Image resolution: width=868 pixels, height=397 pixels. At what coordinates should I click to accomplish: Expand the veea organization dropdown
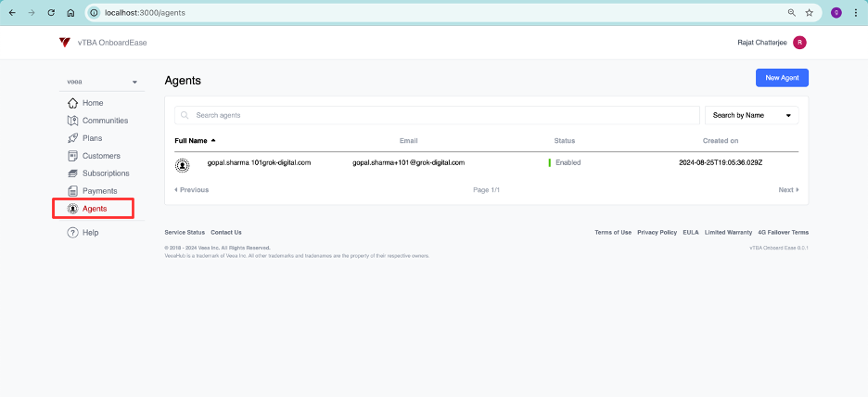(x=102, y=82)
